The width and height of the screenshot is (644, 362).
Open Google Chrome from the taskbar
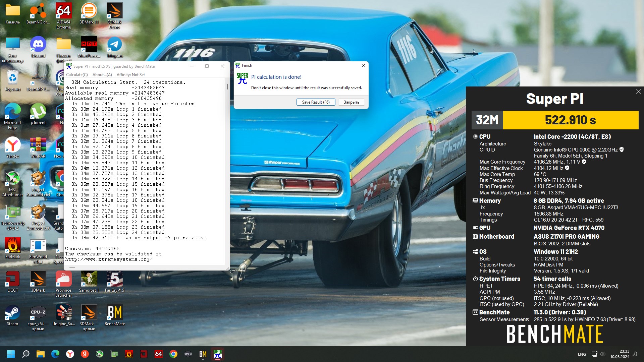(173, 354)
